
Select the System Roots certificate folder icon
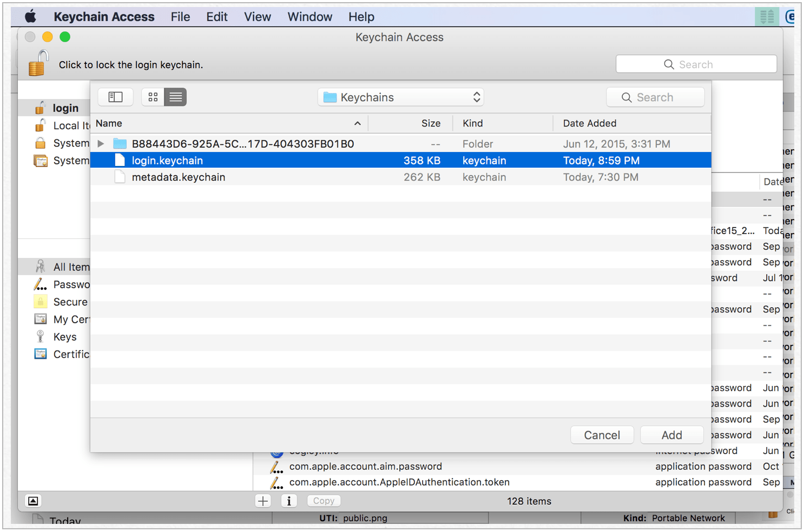click(40, 161)
